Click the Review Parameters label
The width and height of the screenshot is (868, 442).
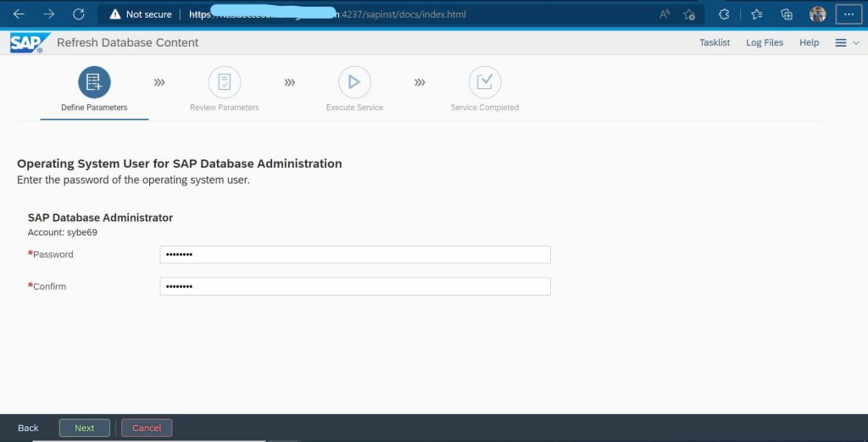click(x=224, y=108)
